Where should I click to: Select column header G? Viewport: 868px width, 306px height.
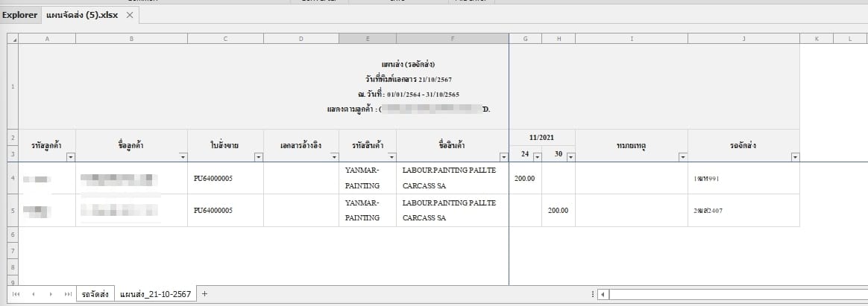tap(525, 38)
